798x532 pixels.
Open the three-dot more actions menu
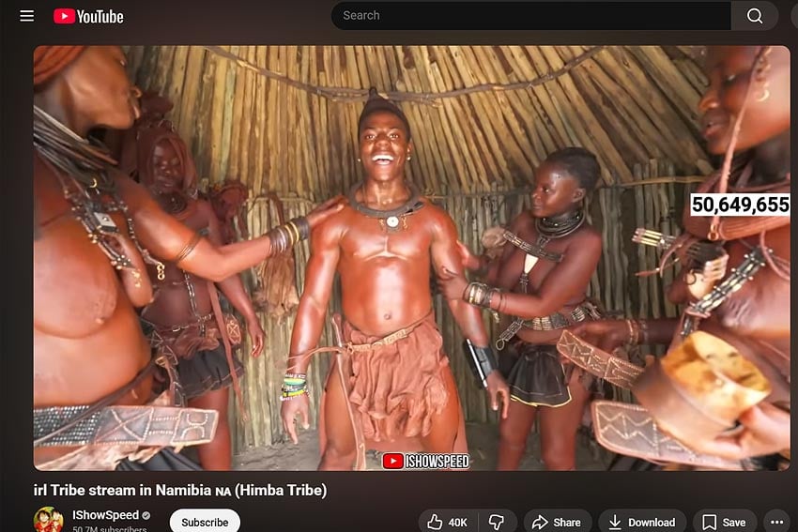click(x=776, y=522)
